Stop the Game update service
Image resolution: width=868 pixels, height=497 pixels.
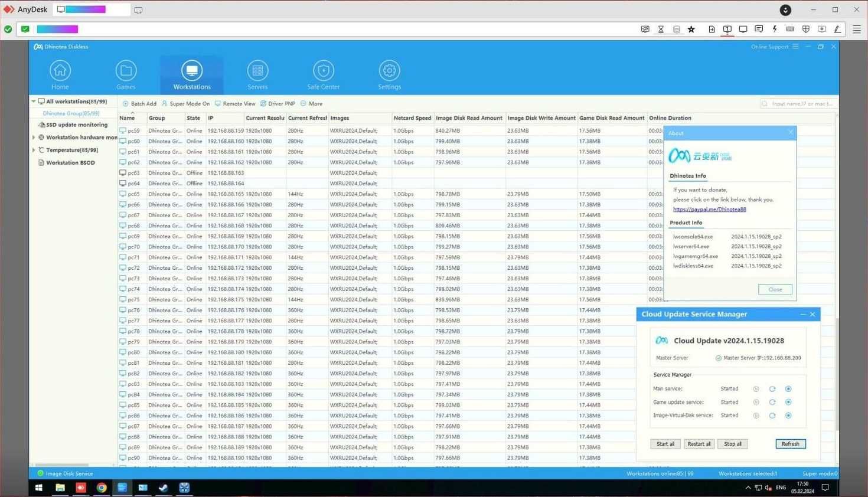click(x=788, y=402)
